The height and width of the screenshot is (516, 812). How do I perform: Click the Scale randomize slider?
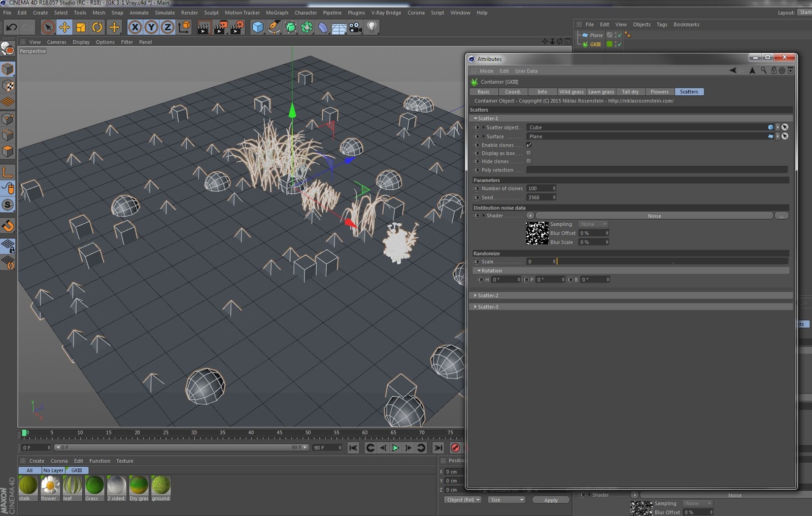[673, 261]
